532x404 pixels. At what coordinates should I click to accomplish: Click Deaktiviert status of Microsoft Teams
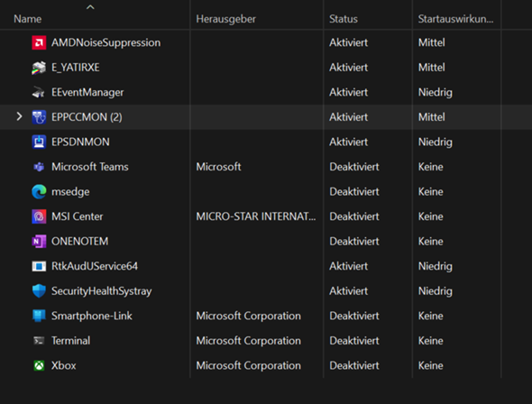pyautogui.click(x=353, y=167)
